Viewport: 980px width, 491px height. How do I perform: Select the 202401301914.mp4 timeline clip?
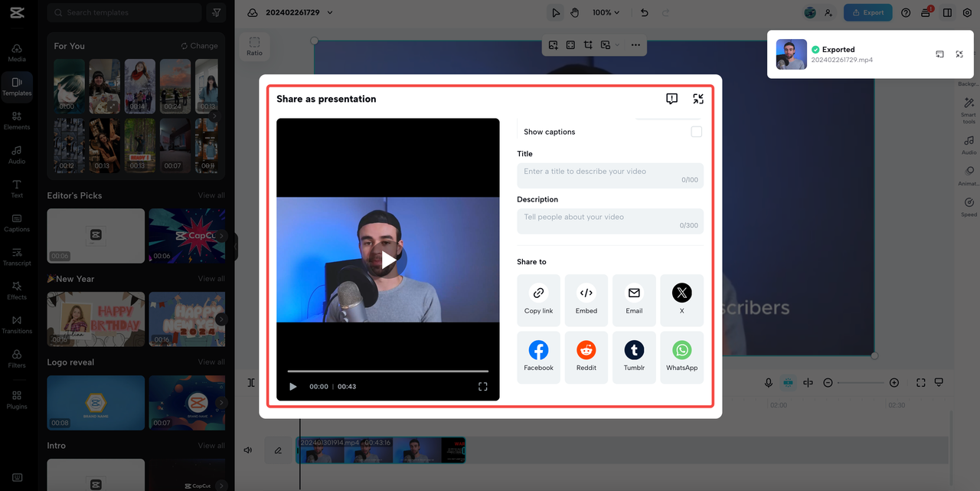pyautogui.click(x=381, y=450)
